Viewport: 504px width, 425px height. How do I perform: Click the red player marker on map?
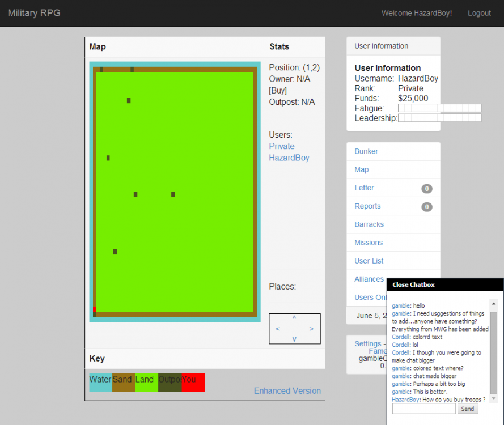(x=94, y=309)
